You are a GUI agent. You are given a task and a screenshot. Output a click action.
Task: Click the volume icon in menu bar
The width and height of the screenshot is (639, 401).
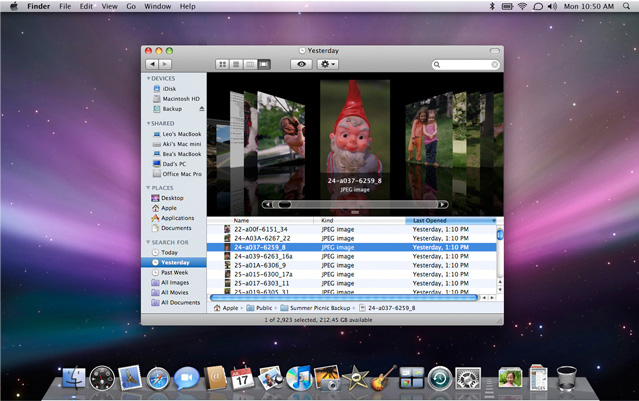(552, 6)
